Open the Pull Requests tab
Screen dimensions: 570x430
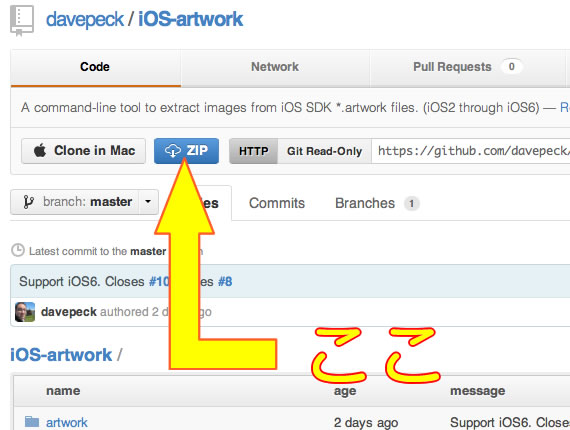[467, 67]
